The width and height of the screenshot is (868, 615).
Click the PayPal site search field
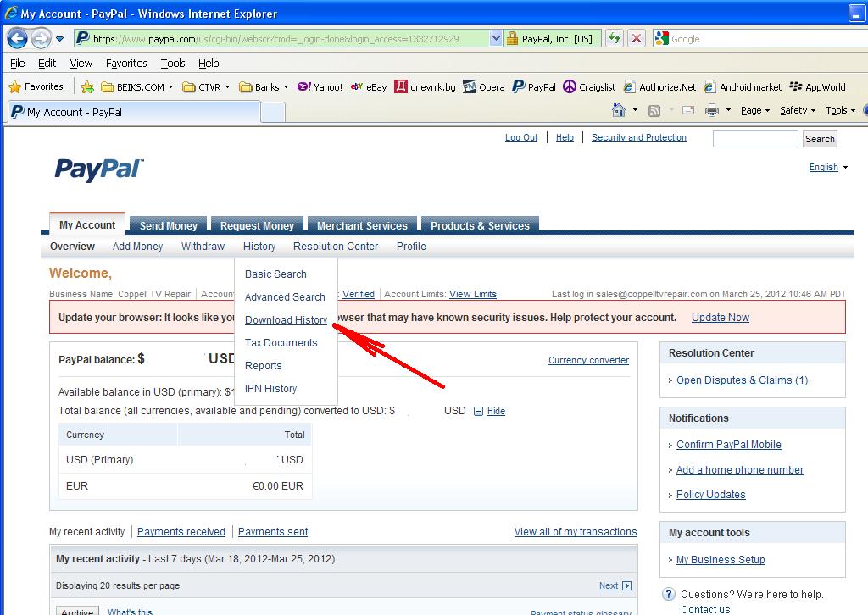755,139
